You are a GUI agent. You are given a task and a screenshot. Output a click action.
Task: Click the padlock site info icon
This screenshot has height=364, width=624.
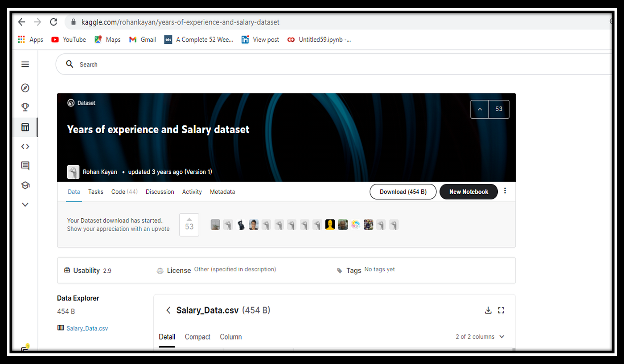[74, 22]
